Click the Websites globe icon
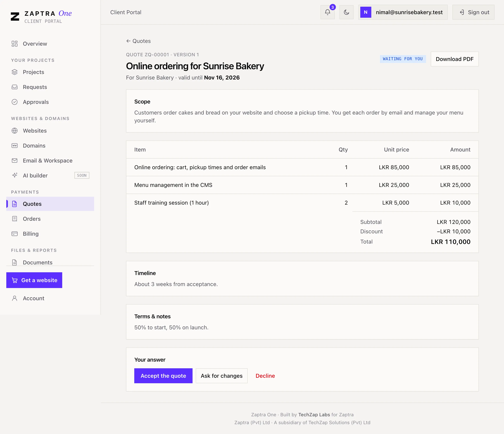The height and width of the screenshot is (434, 504). (15, 131)
